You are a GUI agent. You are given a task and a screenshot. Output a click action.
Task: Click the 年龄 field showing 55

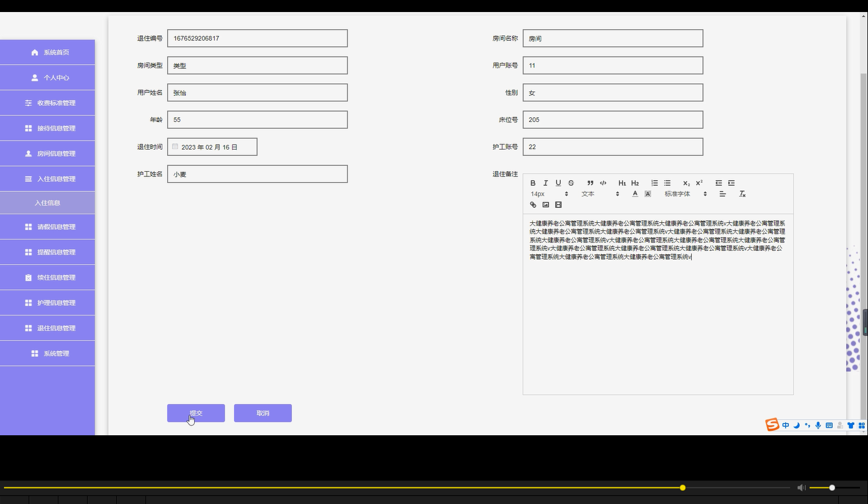tap(257, 120)
